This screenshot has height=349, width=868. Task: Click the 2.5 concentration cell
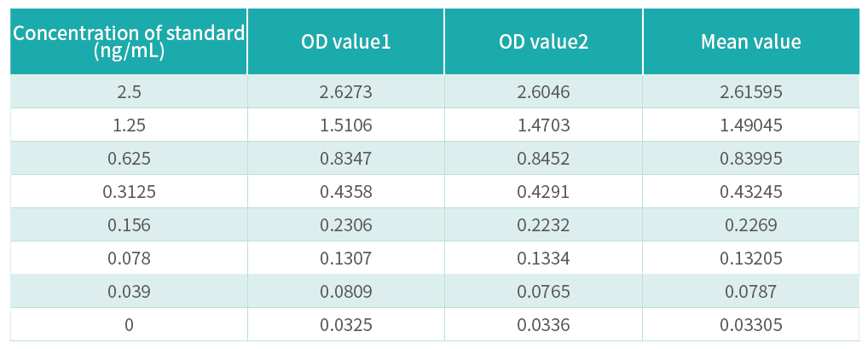[129, 91]
